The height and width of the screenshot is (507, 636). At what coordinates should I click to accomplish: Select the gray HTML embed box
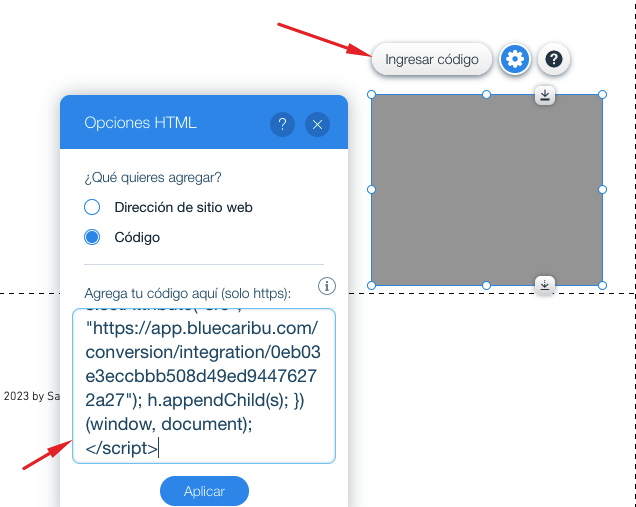[x=487, y=190]
